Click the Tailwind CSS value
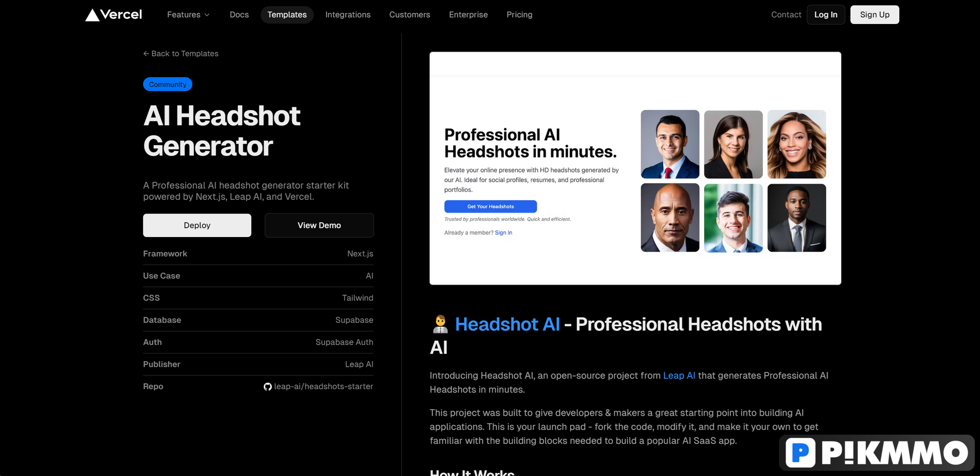980x476 pixels. tap(358, 298)
